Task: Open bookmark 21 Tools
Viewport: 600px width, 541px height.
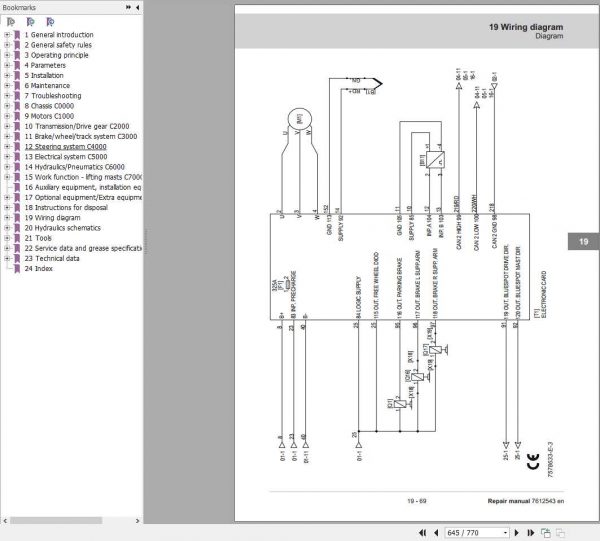Action: point(38,238)
